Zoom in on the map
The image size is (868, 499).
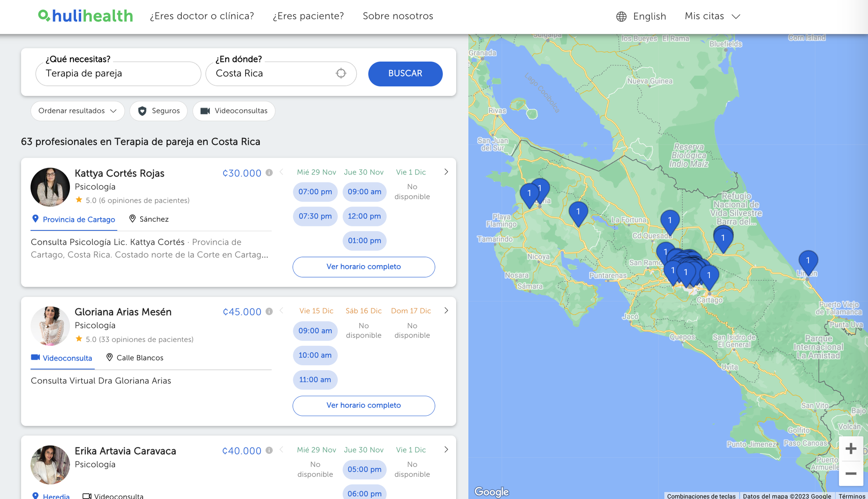[851, 449]
